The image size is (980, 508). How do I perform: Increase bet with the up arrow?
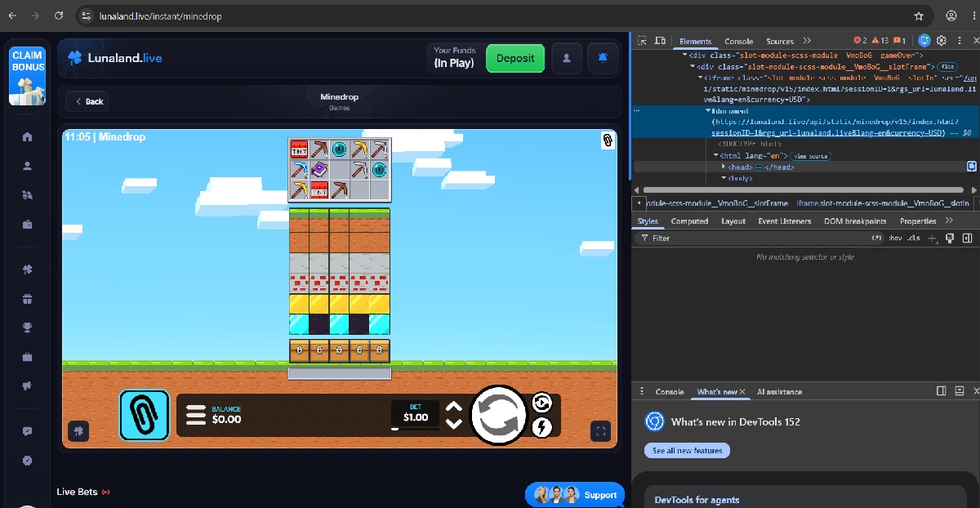[x=455, y=407]
